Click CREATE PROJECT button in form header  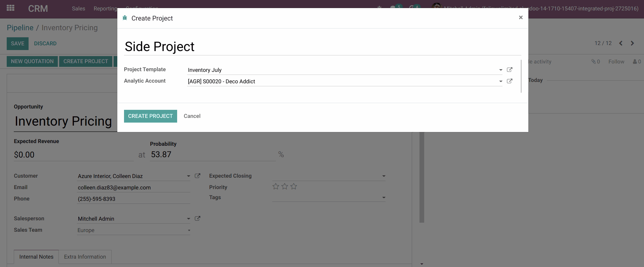point(86,61)
